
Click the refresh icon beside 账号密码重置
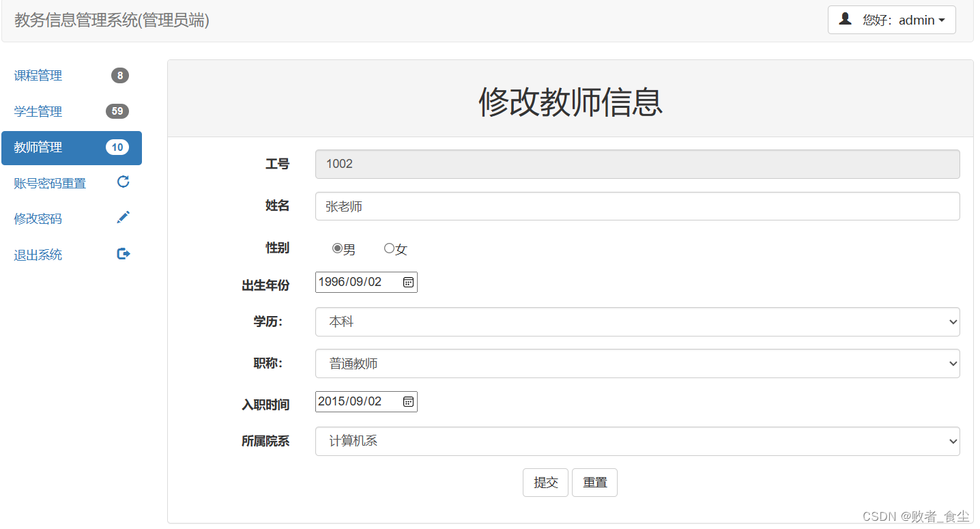(124, 182)
